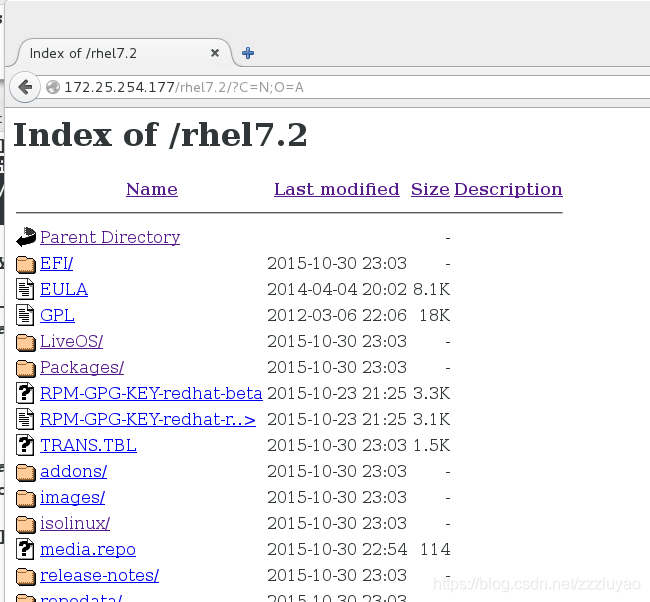Image resolution: width=650 pixels, height=602 pixels.
Task: Click the media.repo size 114
Action: click(x=435, y=549)
